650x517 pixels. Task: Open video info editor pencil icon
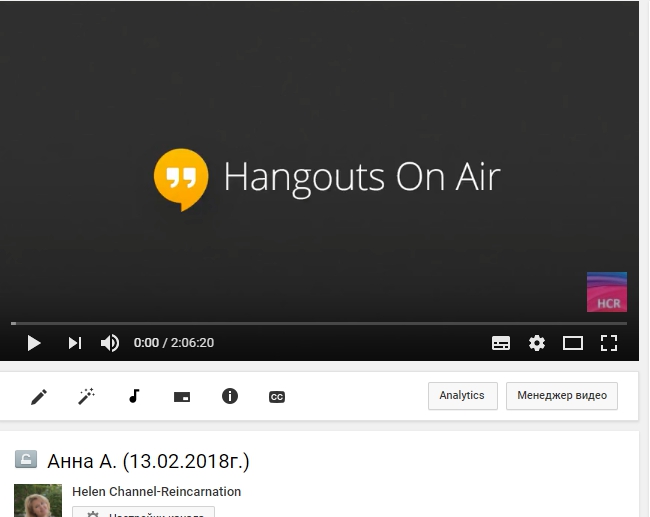coord(39,397)
